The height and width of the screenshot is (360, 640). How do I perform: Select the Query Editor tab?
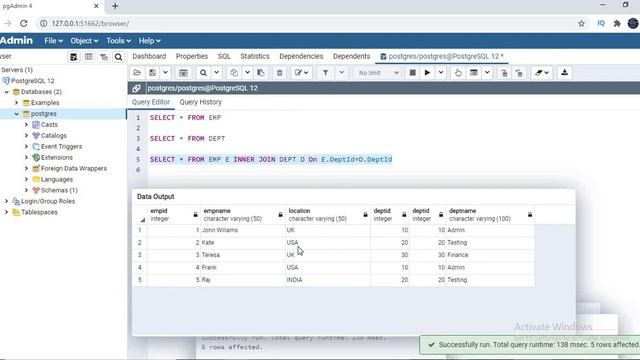[x=151, y=102]
